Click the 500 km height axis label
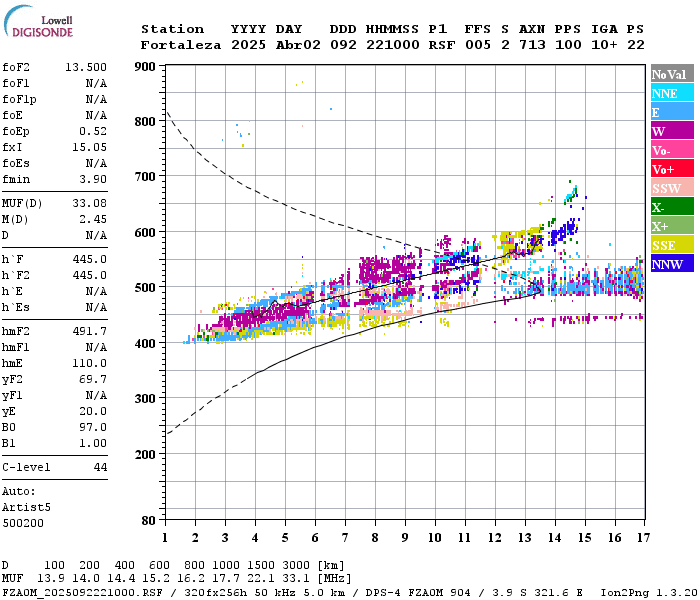 (145, 288)
